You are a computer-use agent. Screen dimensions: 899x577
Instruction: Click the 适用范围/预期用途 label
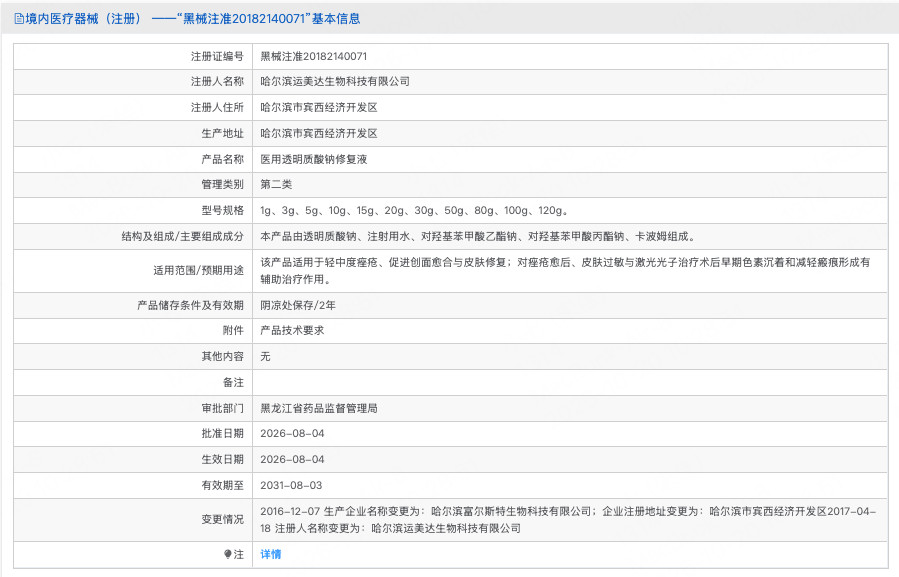point(198,271)
